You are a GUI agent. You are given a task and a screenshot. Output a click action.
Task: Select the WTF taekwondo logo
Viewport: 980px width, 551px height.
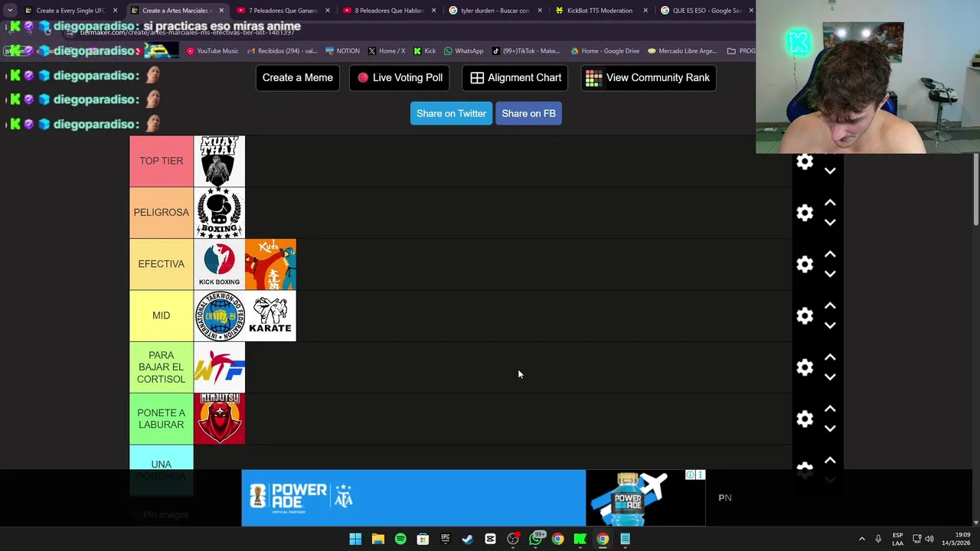pyautogui.click(x=219, y=367)
